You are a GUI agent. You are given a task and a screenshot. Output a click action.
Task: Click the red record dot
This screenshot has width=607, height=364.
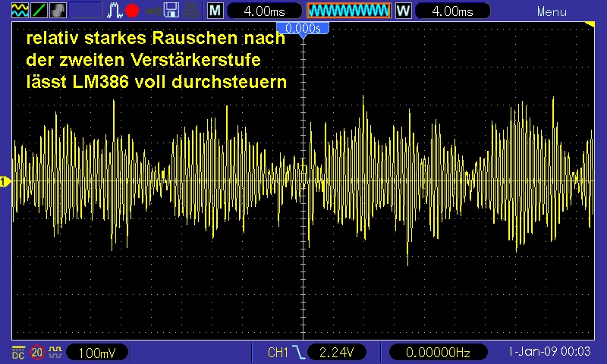click(132, 11)
